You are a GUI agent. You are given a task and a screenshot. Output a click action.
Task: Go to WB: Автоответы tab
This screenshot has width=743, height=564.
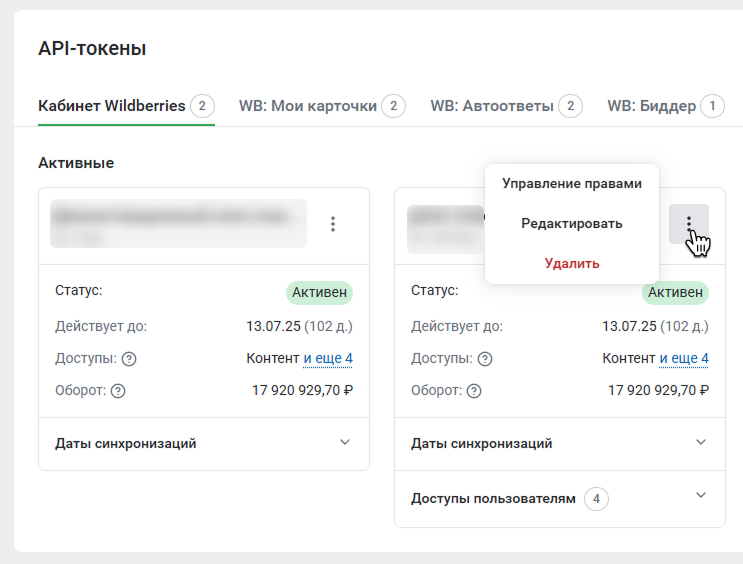[x=507, y=106]
